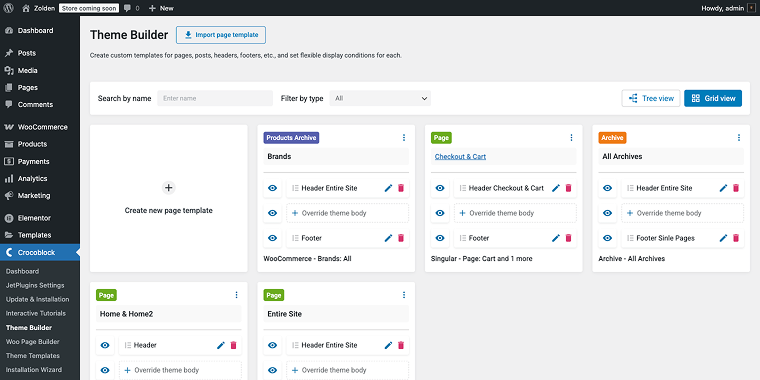The width and height of the screenshot is (760, 380).
Task: Toggle visibility of Footer Sinle Pages
Action: (x=607, y=238)
